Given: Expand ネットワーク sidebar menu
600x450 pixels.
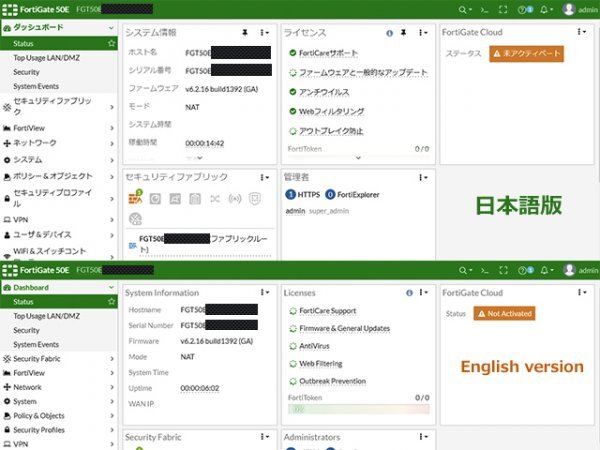Looking at the screenshot, I should point(59,143).
